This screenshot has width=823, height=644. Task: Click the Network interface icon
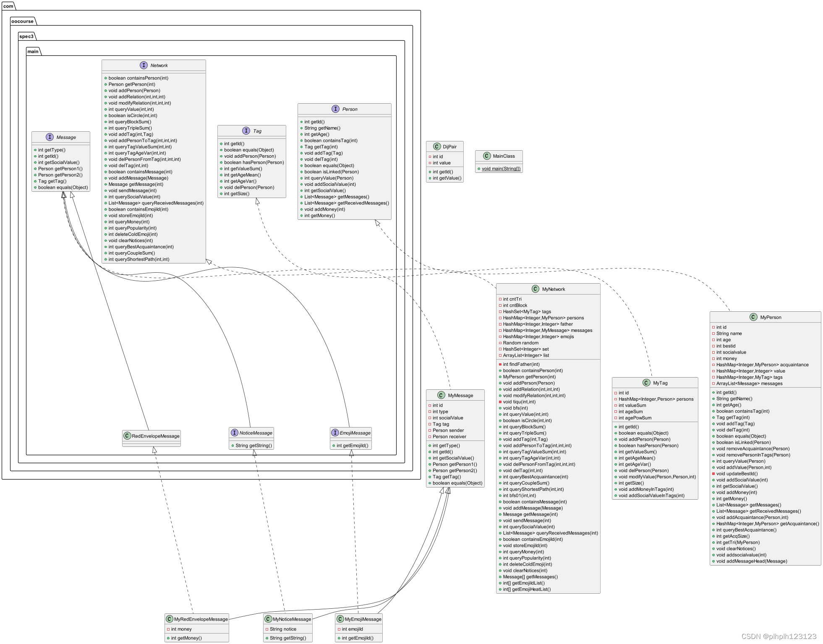[x=144, y=65]
